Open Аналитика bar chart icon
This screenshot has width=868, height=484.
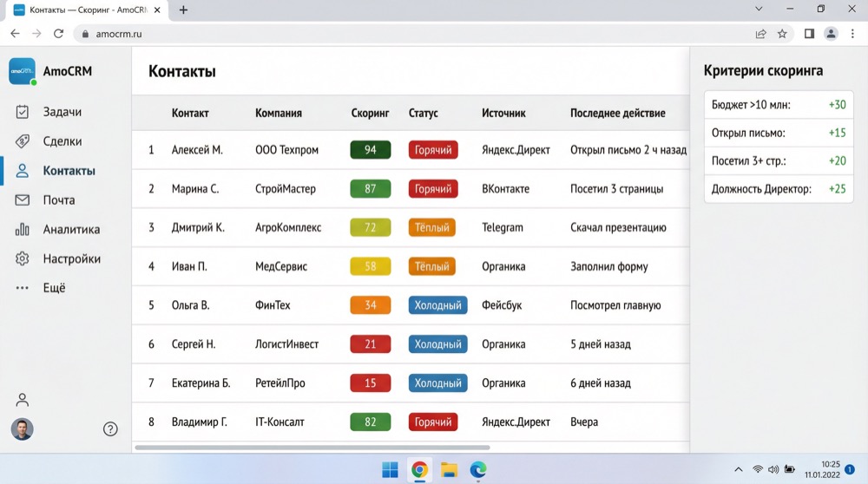23,230
